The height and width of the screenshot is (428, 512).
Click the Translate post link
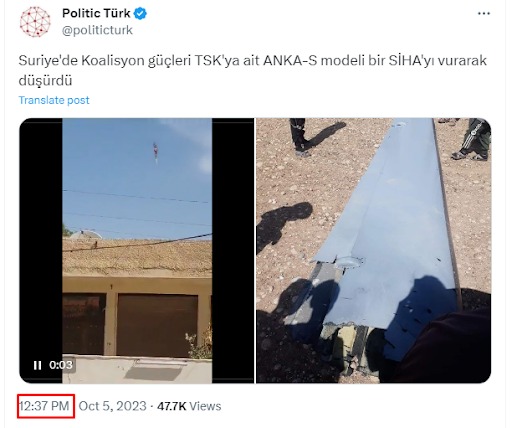[x=54, y=100]
